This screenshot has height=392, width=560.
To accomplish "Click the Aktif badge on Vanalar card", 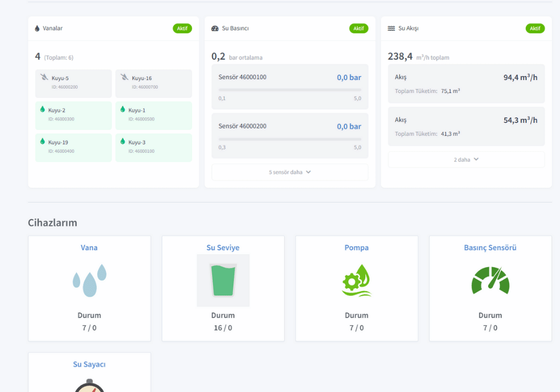I will point(182,29).
